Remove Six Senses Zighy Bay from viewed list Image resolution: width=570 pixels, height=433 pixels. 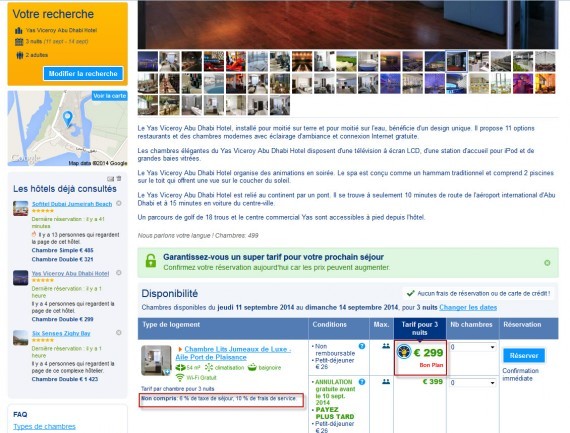point(119,333)
